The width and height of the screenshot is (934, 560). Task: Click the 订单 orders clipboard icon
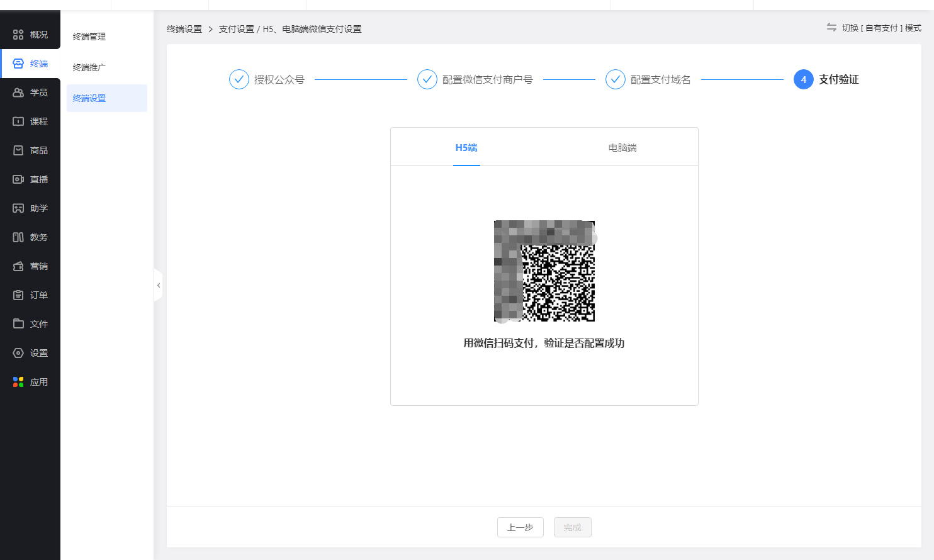18,295
